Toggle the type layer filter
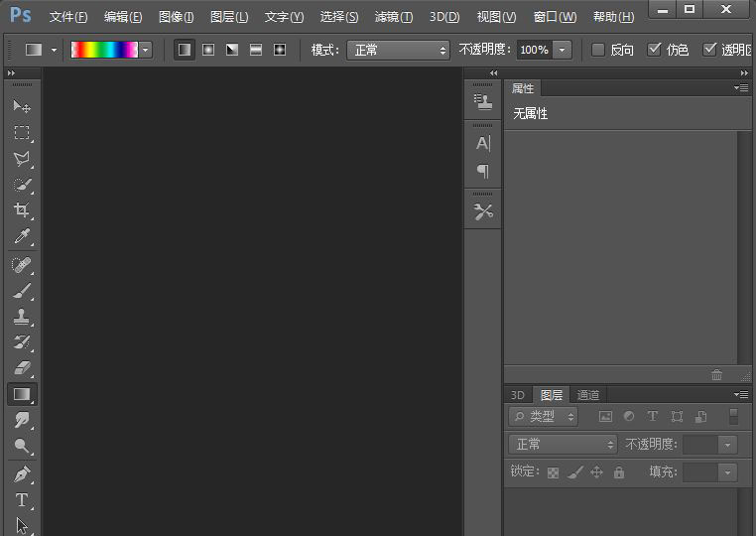 [653, 416]
